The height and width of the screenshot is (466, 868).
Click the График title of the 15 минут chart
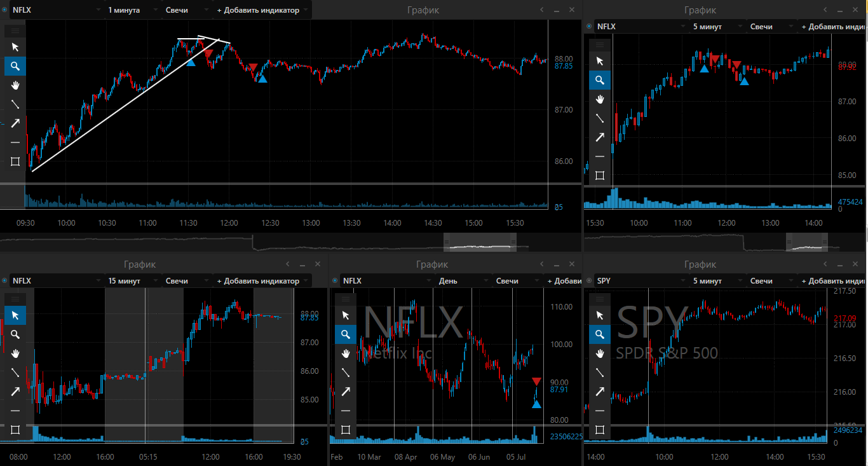click(140, 264)
